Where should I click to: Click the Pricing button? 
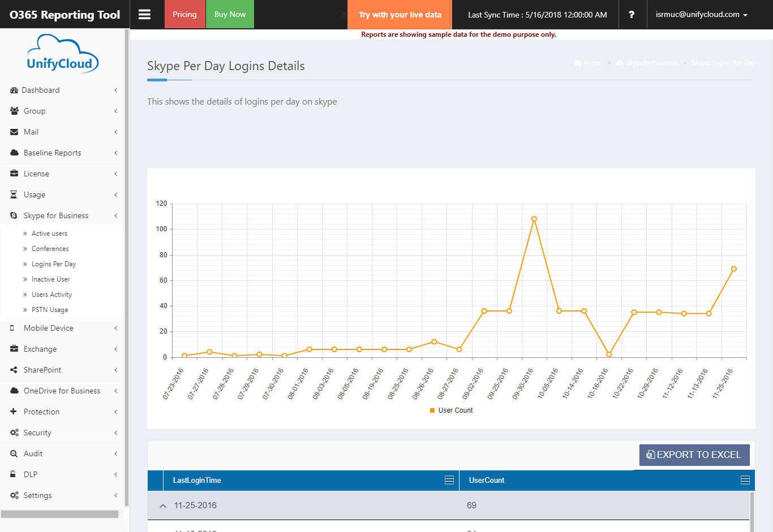(x=184, y=14)
